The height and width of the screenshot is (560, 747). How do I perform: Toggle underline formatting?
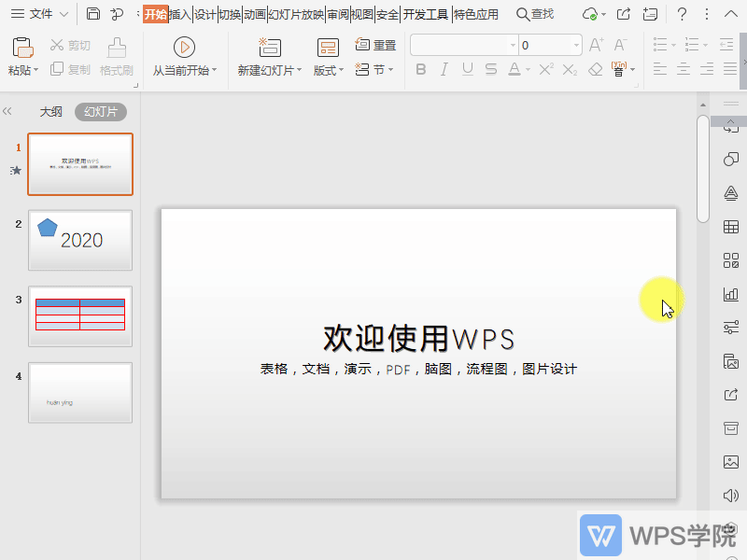[466, 70]
